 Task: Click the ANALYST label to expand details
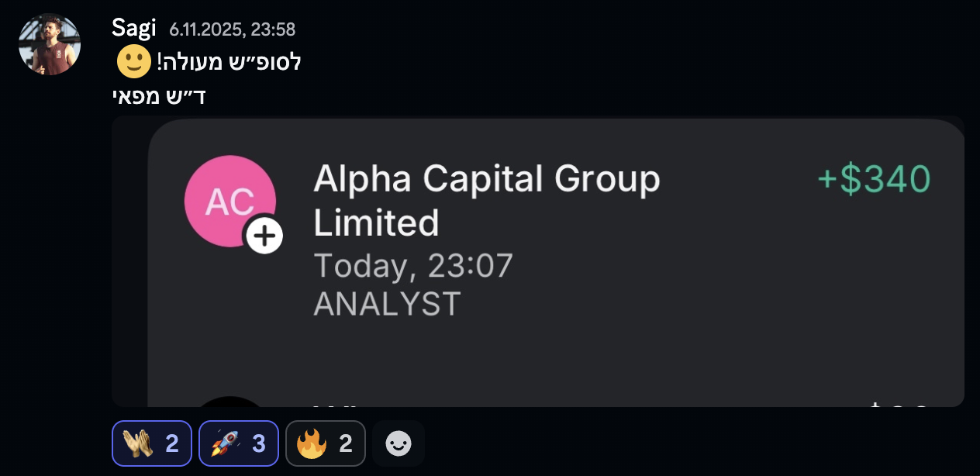tap(385, 304)
